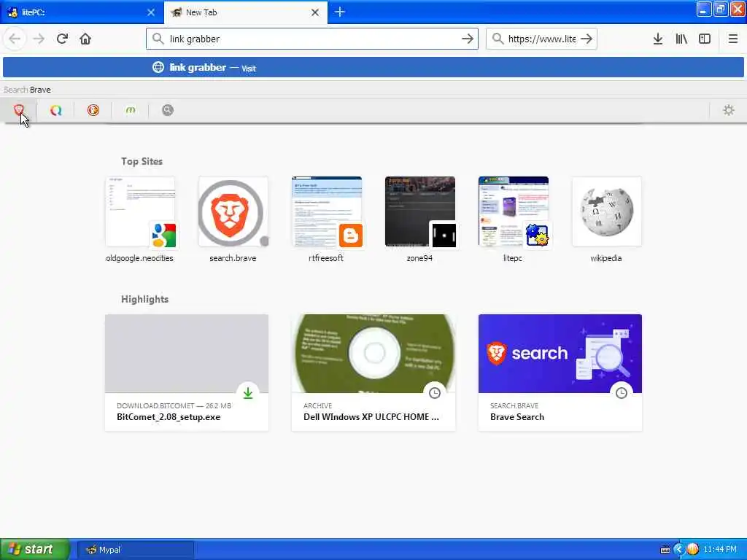Click the forward navigation arrow
Screen dimensions: 747x560
pyautogui.click(x=39, y=39)
